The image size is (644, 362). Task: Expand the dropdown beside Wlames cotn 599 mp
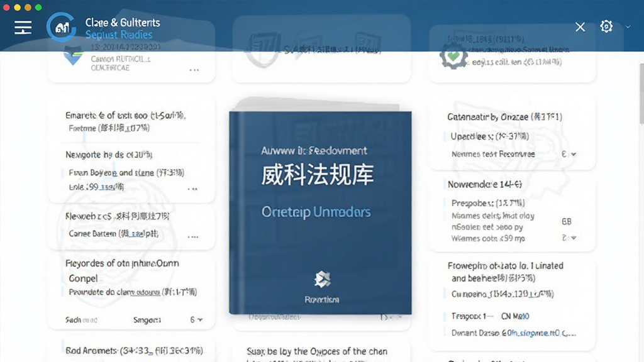(574, 238)
